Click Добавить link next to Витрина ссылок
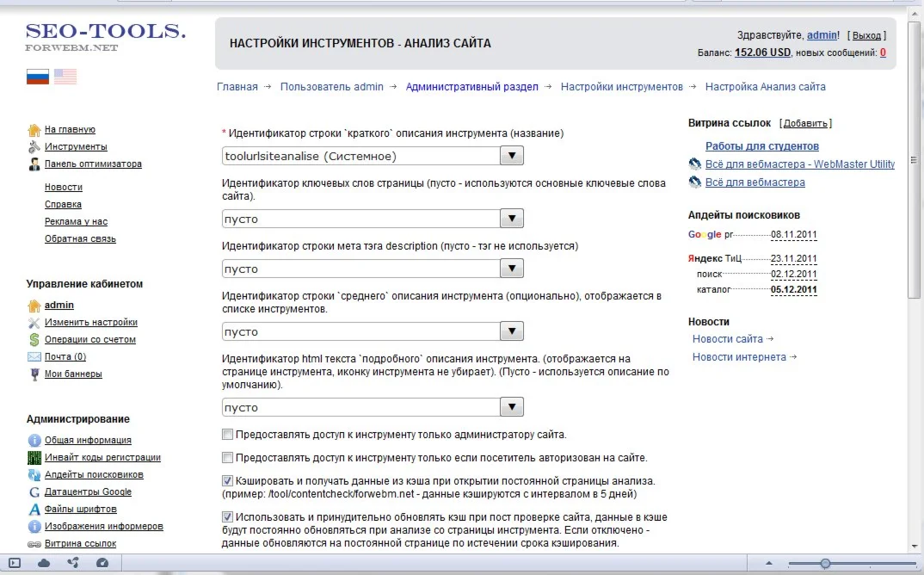The width and height of the screenshot is (924, 575). [805, 124]
